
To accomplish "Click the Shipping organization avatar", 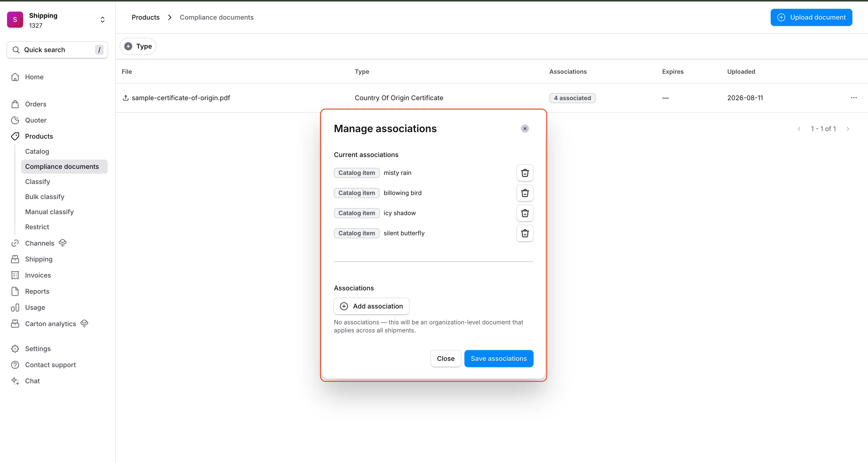I will 15,20.
